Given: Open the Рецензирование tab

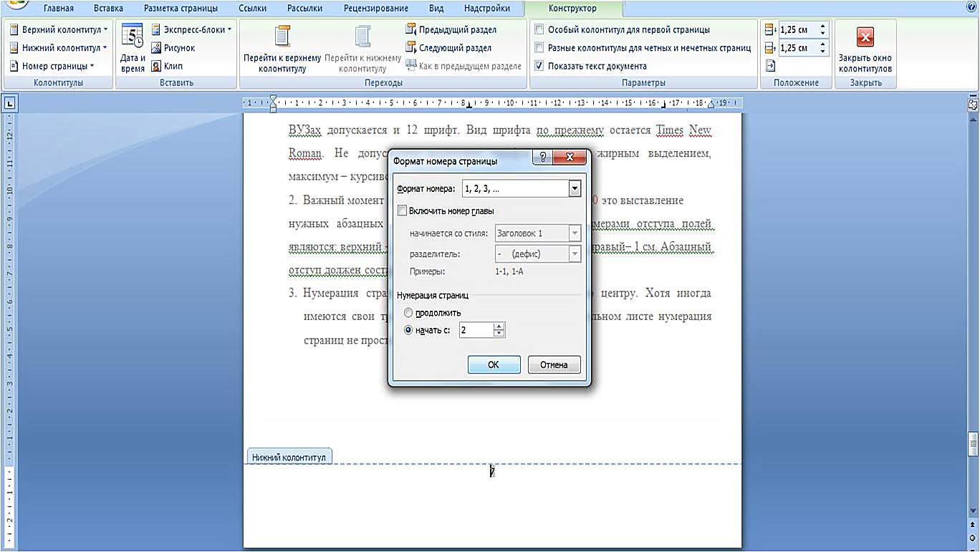Looking at the screenshot, I should pos(376,9).
